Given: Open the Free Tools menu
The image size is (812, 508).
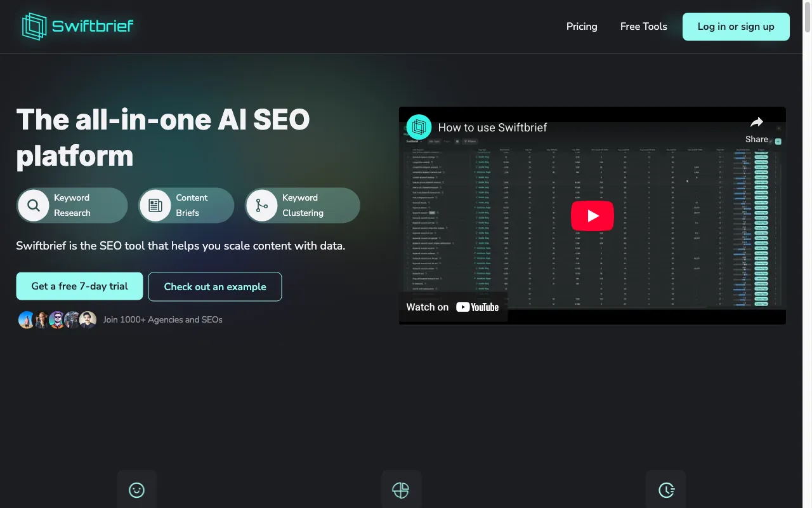Looking at the screenshot, I should tap(643, 27).
